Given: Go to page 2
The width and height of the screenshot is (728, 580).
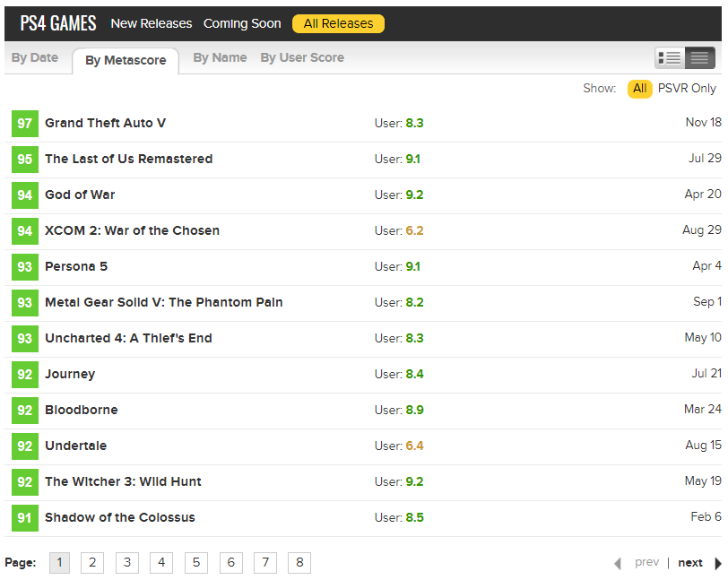Looking at the screenshot, I should pyautogui.click(x=92, y=563).
